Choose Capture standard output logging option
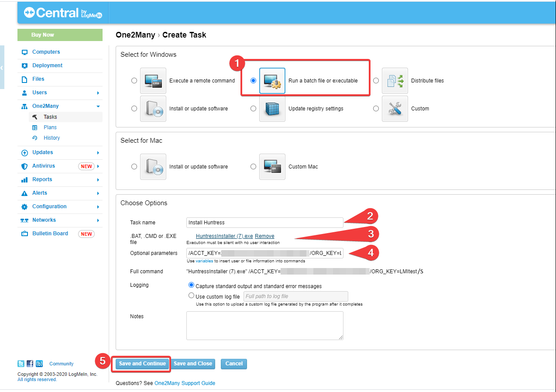This screenshot has height=392, width=556. tap(191, 285)
